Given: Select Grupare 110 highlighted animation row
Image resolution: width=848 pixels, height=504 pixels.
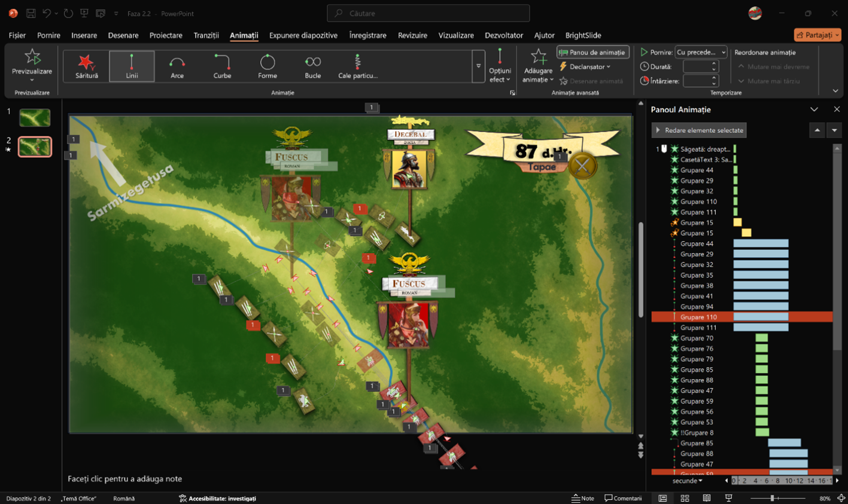Looking at the screenshot, I should 742,317.
